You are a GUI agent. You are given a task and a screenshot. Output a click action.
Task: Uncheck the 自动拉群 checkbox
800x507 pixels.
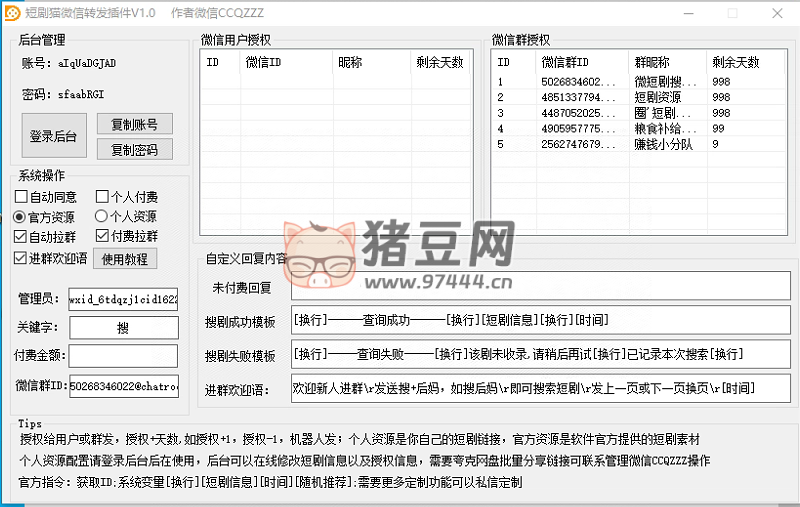coord(21,237)
